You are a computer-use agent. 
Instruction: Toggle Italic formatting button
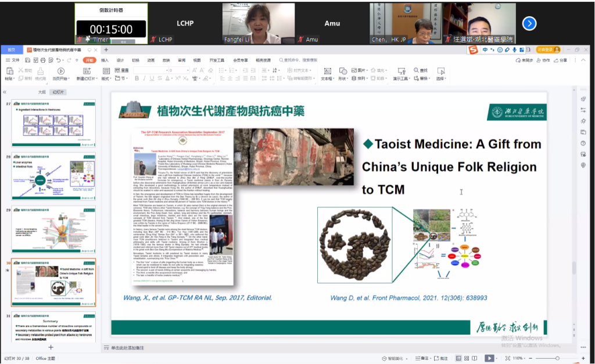click(144, 78)
